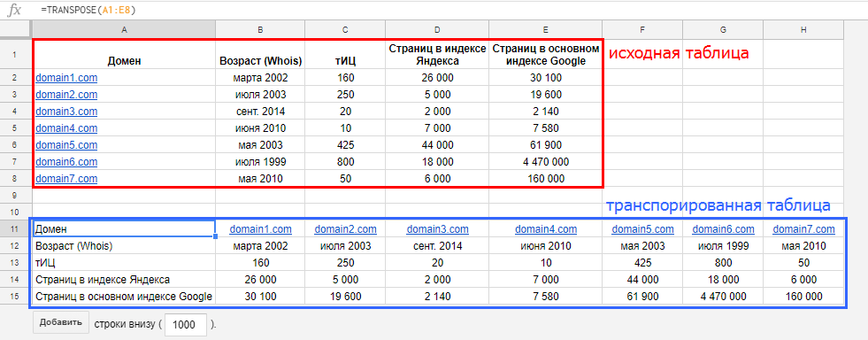Open domain3.com link in row 11
The height and width of the screenshot is (340, 868).
coord(437,229)
